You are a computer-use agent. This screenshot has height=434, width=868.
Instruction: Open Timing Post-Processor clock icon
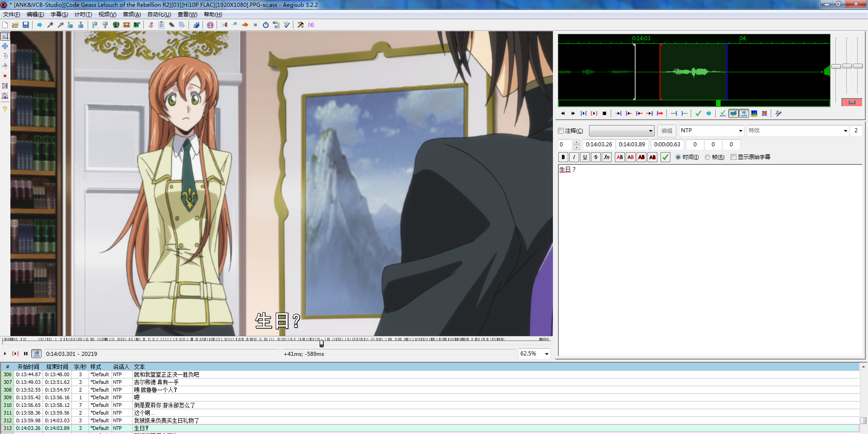point(266,25)
